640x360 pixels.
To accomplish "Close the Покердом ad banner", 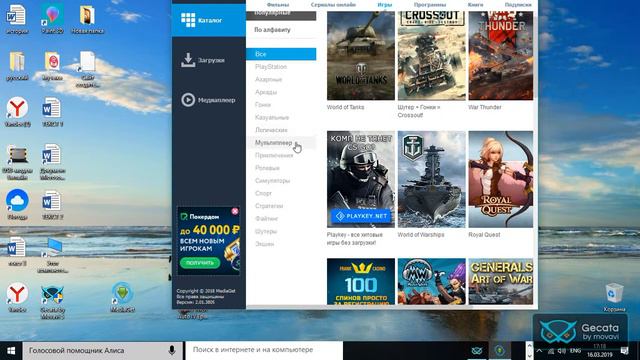I will click(x=235, y=211).
